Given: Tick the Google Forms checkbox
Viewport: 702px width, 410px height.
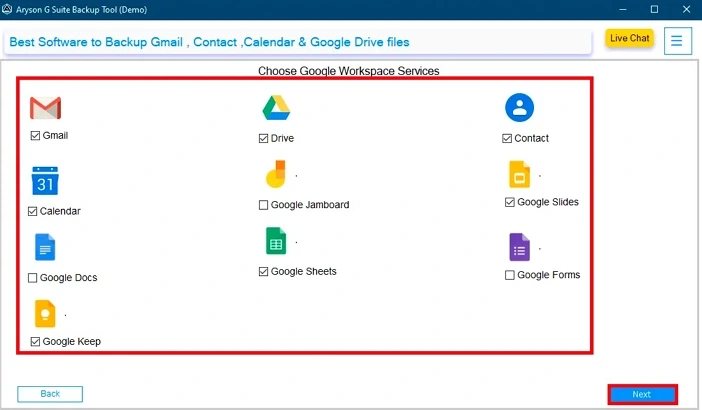Looking at the screenshot, I should point(510,275).
